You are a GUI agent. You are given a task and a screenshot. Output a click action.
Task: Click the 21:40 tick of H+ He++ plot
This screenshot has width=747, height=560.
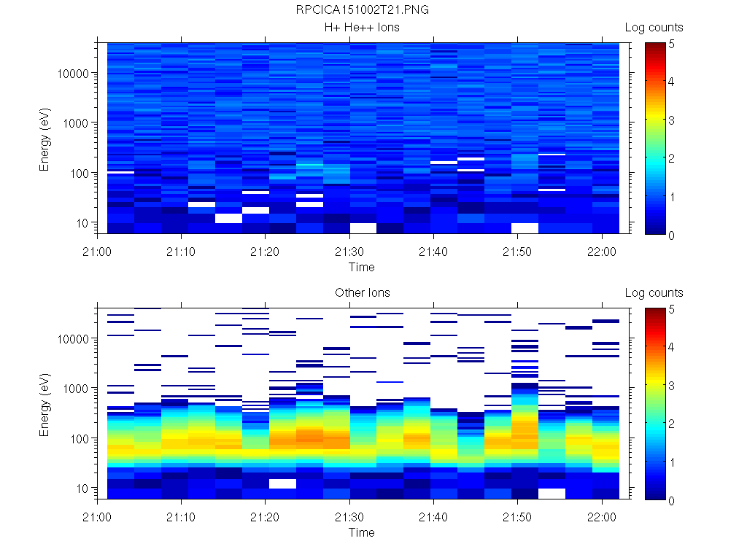(x=433, y=252)
